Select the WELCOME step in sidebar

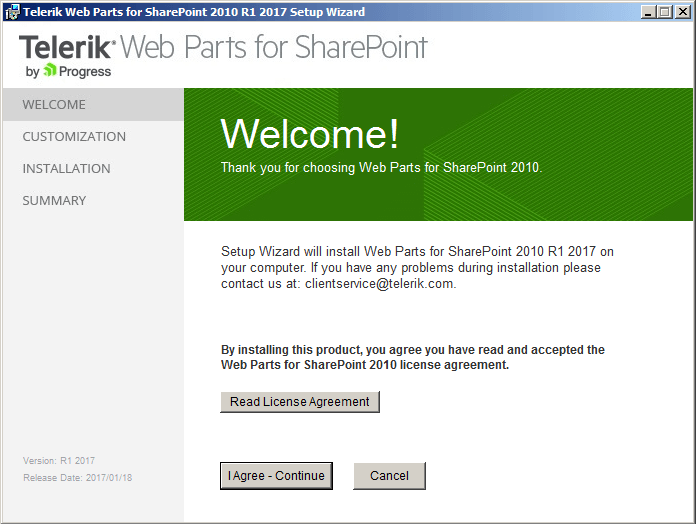pyautogui.click(x=93, y=105)
